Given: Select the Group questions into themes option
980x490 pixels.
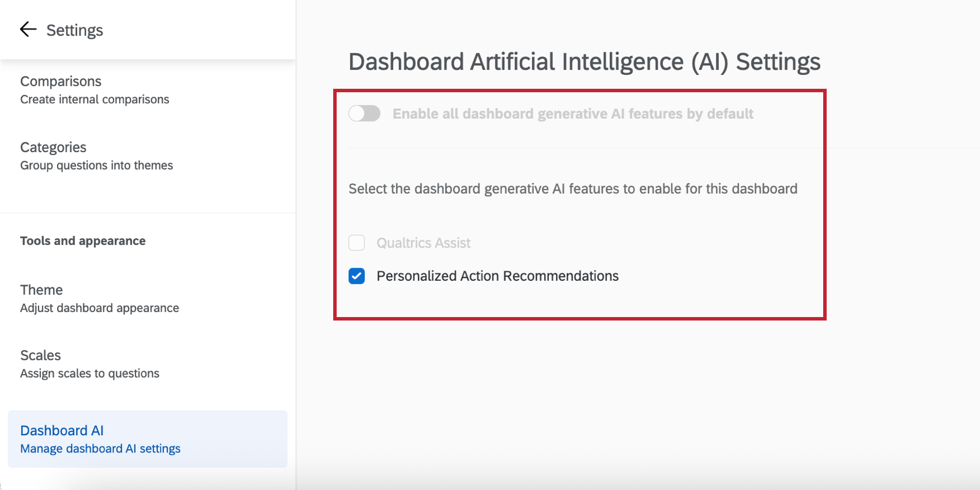Looking at the screenshot, I should 96,165.
